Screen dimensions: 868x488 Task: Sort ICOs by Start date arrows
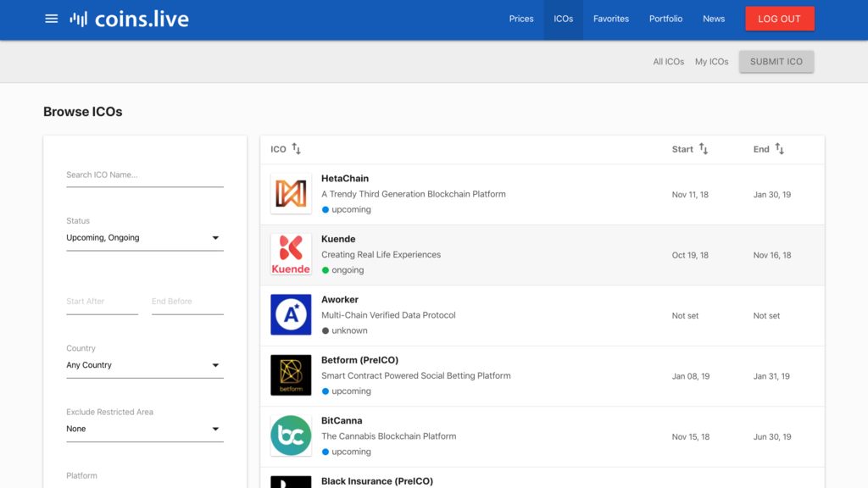pyautogui.click(x=703, y=149)
